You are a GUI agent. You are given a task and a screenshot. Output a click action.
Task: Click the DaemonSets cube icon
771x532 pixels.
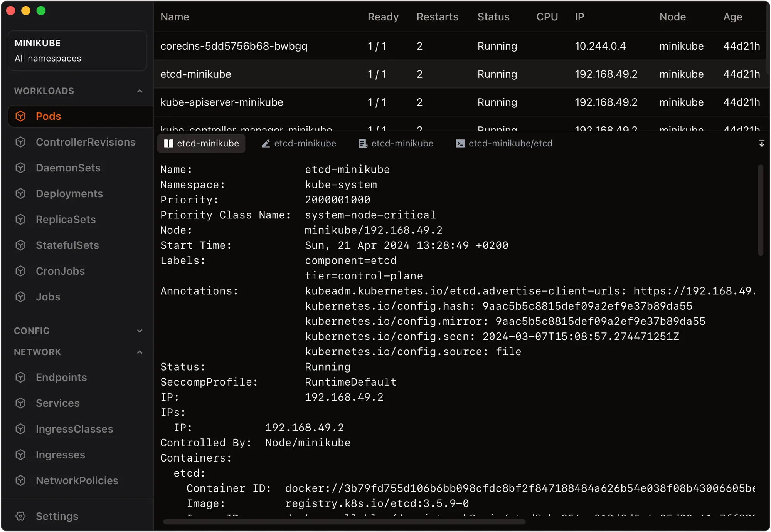pyautogui.click(x=21, y=168)
